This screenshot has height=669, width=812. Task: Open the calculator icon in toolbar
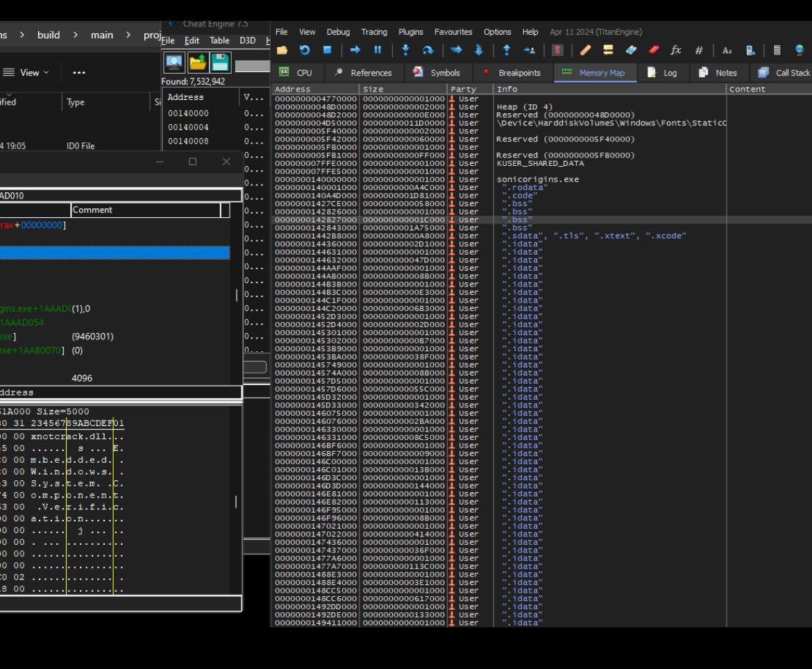pos(777,50)
